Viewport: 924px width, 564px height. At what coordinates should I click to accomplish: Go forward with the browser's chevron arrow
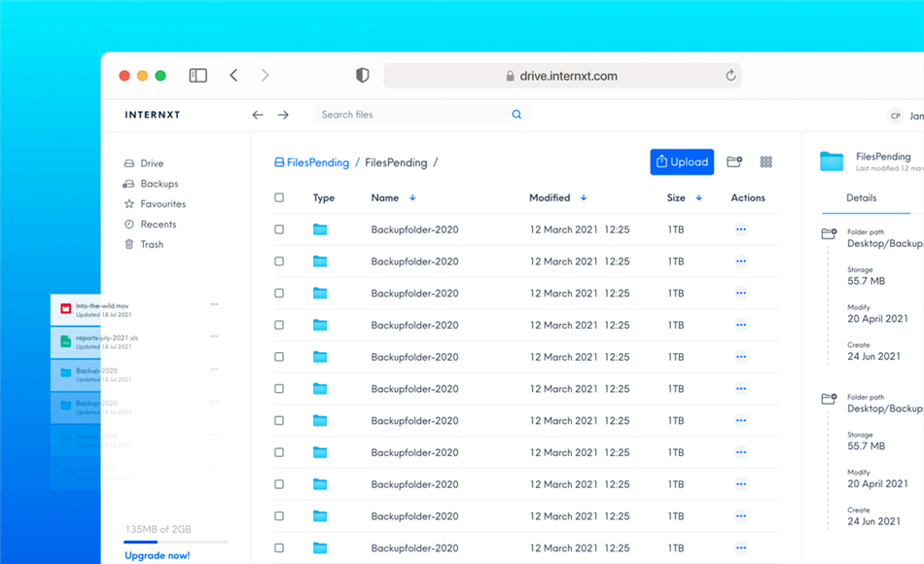(266, 76)
